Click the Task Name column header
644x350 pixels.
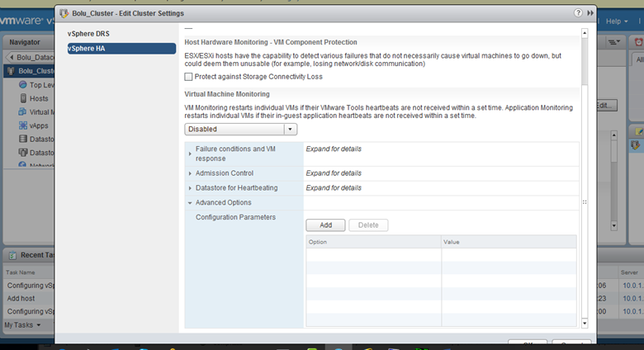click(21, 272)
